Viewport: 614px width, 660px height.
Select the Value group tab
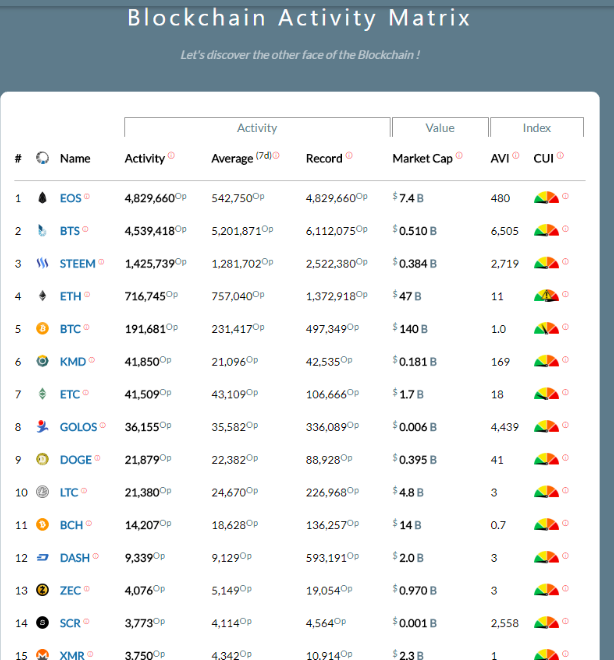coord(440,128)
